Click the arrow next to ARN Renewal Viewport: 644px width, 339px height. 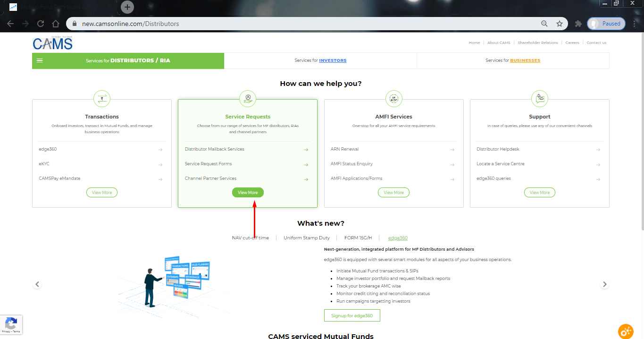pyautogui.click(x=452, y=150)
